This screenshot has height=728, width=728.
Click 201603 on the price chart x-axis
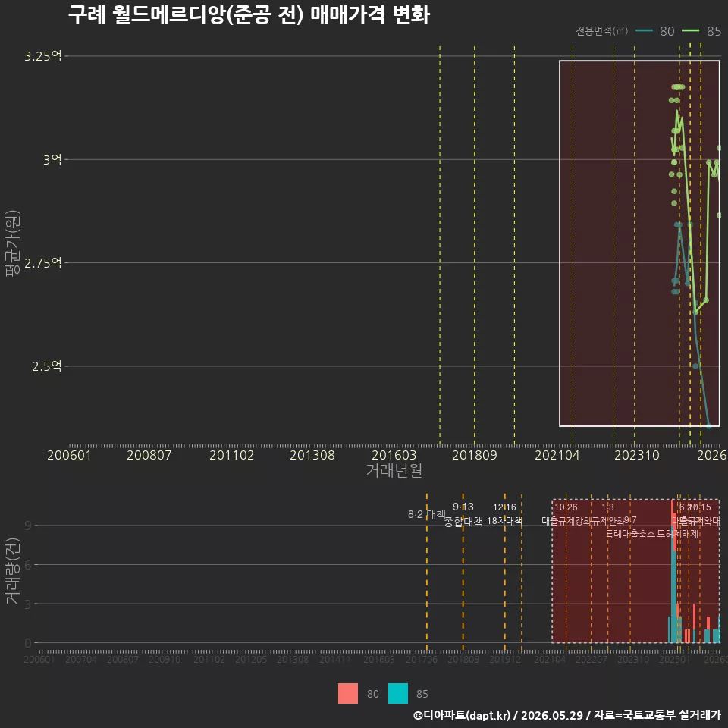[x=394, y=455]
